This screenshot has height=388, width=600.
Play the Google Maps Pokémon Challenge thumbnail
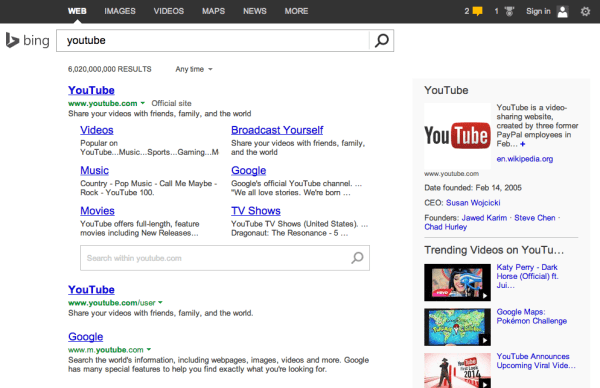457,327
